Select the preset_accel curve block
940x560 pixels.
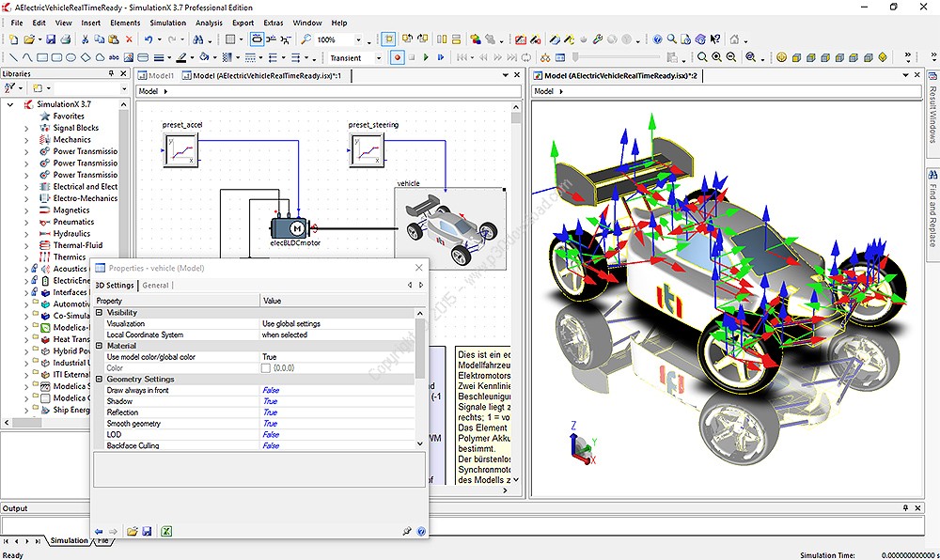[x=180, y=149]
